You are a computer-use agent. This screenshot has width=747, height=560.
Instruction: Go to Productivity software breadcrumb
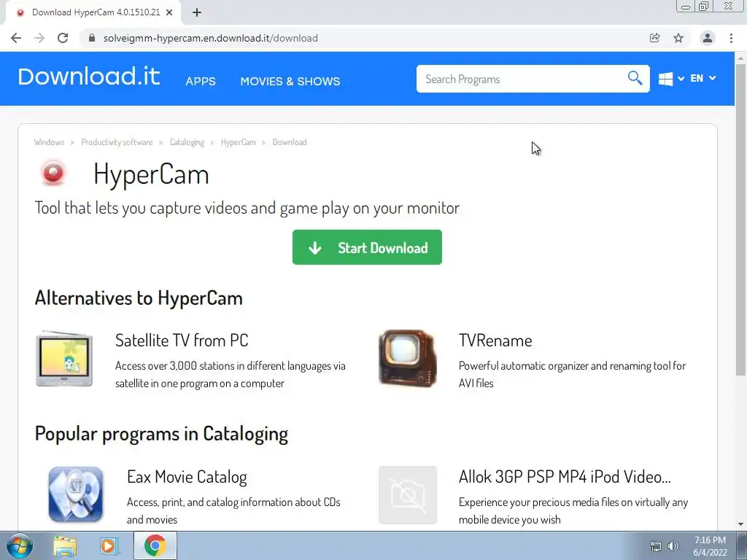117,142
